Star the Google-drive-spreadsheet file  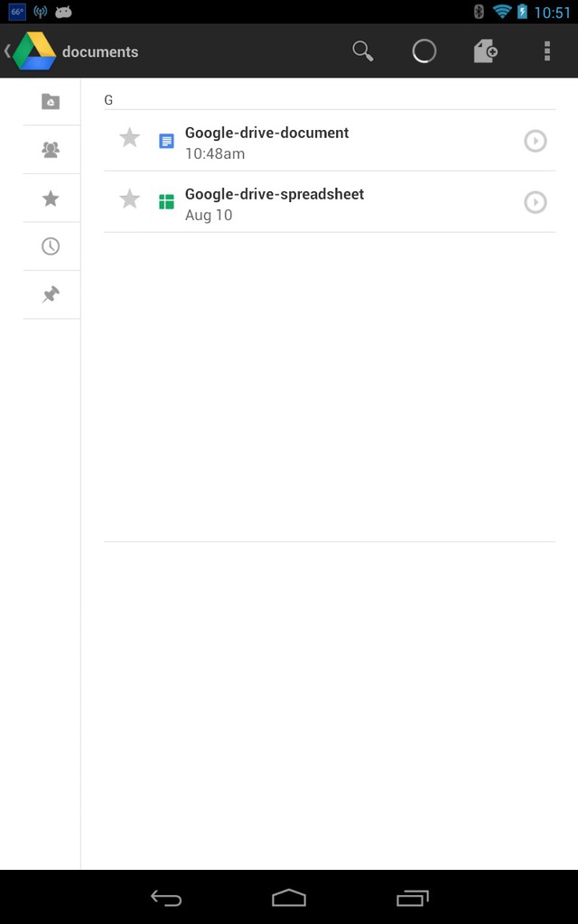(x=130, y=199)
